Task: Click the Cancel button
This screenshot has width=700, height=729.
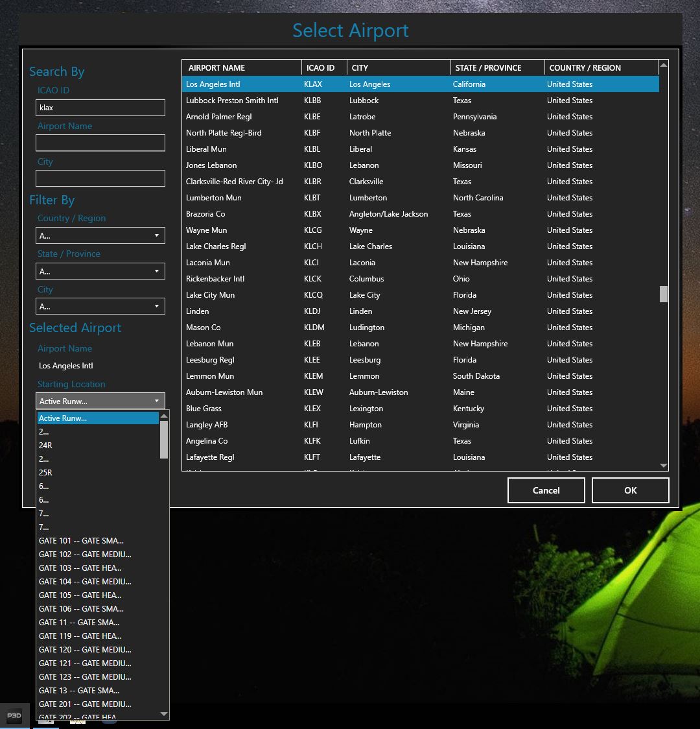Action: click(x=546, y=490)
